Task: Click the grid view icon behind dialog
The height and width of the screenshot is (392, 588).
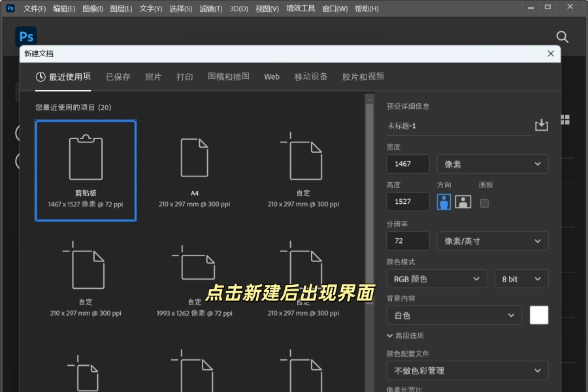Action: click(564, 120)
